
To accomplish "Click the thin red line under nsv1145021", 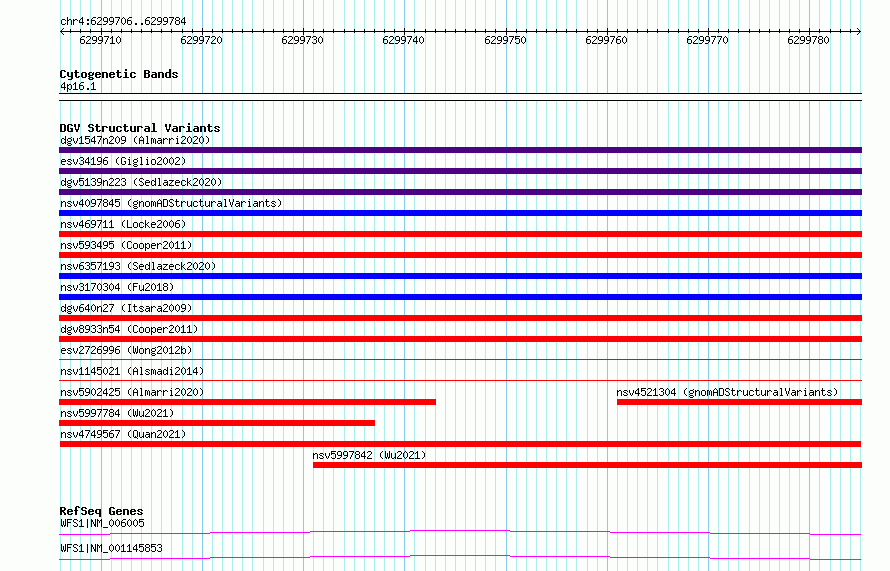I will coord(460,380).
